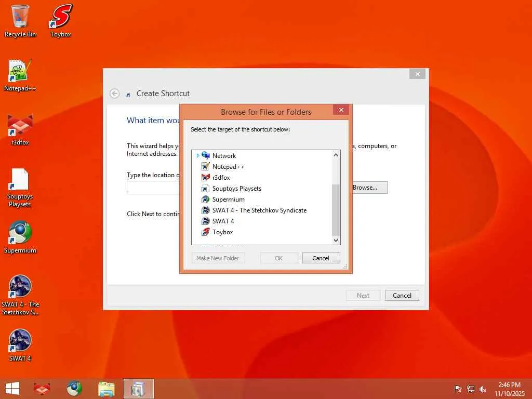The image size is (532, 399).
Task: Click the r3dfox icon in browse list
Action: (206, 178)
